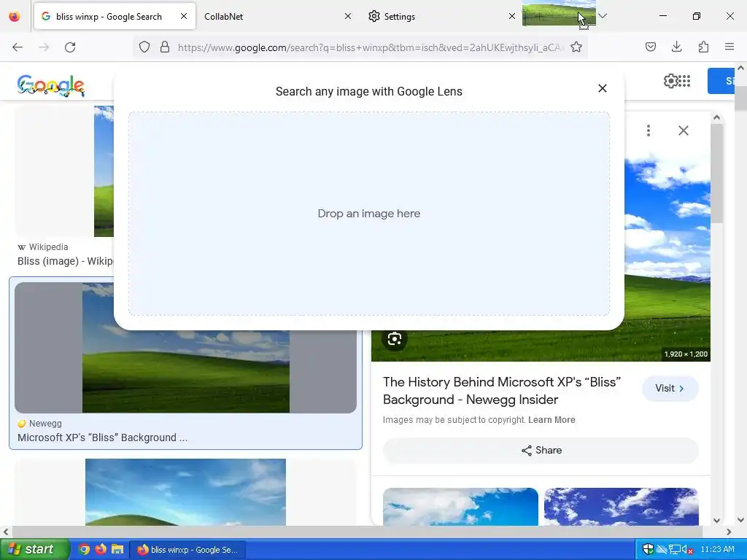Open the Windows XP start menu

click(x=34, y=550)
